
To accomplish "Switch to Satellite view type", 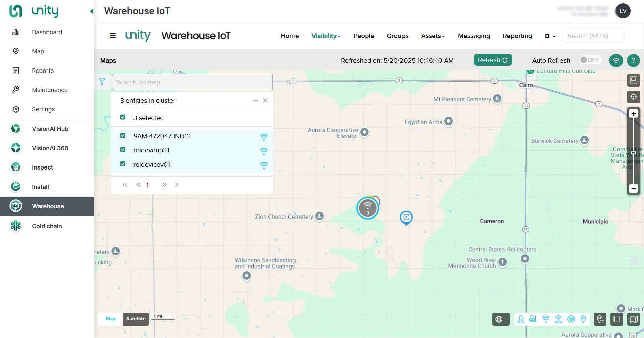I will tap(136, 319).
